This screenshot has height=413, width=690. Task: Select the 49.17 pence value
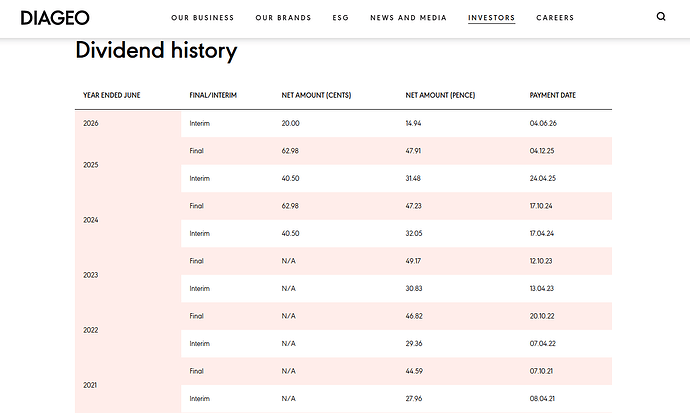pyautogui.click(x=413, y=261)
